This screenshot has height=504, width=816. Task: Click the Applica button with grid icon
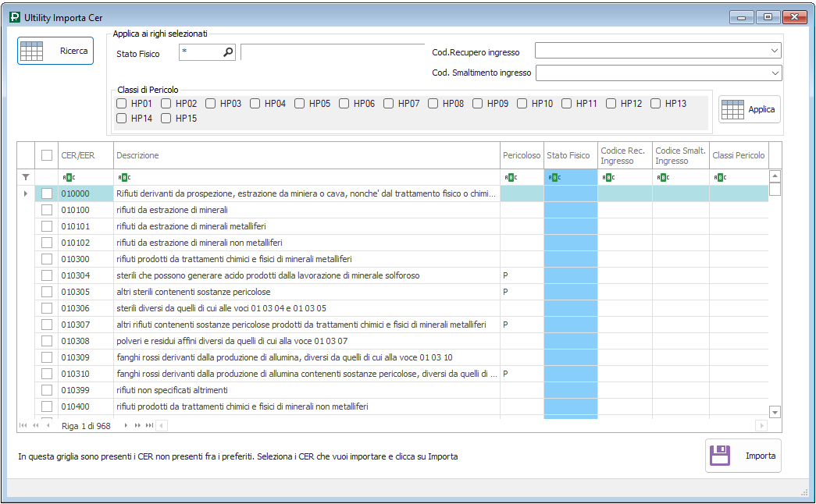click(x=750, y=110)
